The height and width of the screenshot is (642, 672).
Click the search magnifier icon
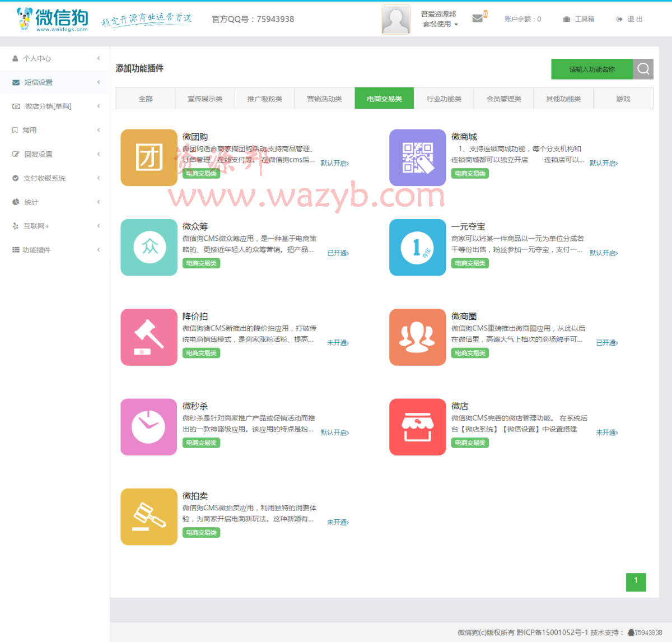pyautogui.click(x=643, y=69)
